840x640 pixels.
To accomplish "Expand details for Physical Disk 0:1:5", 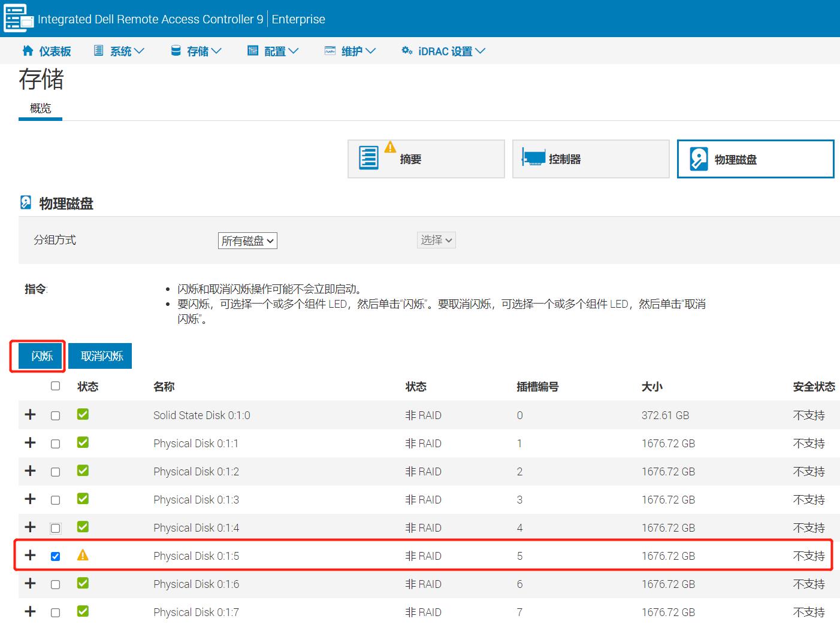I will click(30, 555).
